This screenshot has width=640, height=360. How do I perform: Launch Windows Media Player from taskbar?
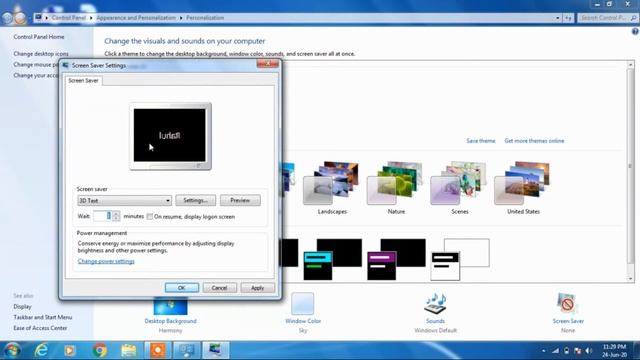70,350
